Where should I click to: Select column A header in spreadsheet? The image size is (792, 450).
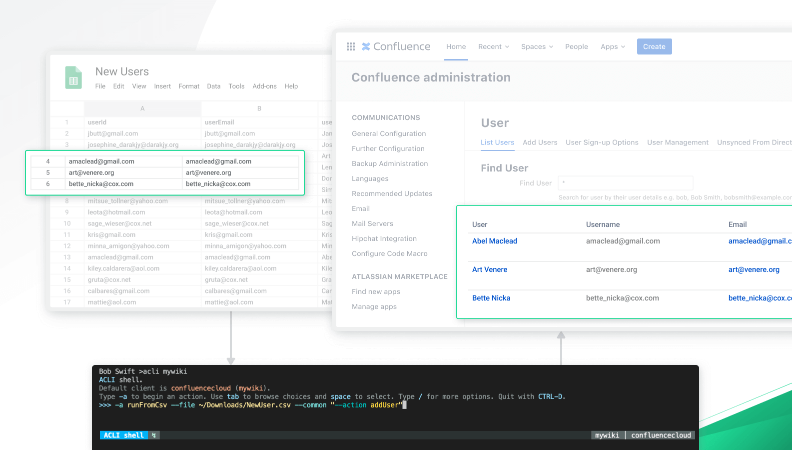pyautogui.click(x=142, y=109)
